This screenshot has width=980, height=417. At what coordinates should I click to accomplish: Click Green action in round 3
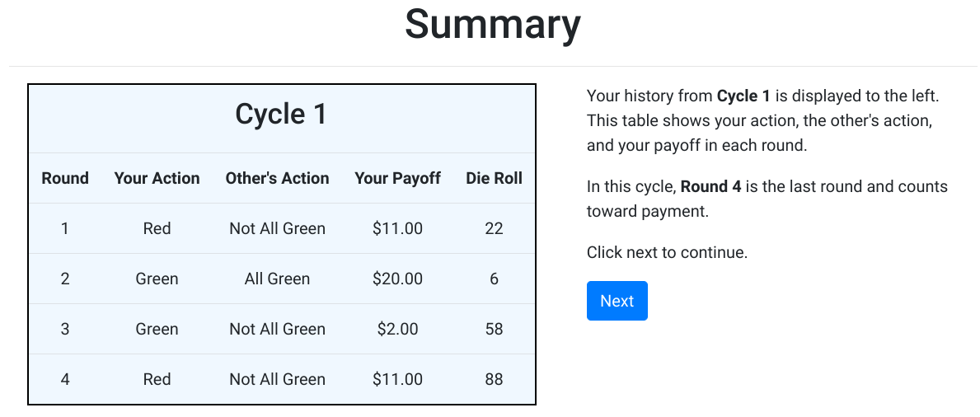157,329
